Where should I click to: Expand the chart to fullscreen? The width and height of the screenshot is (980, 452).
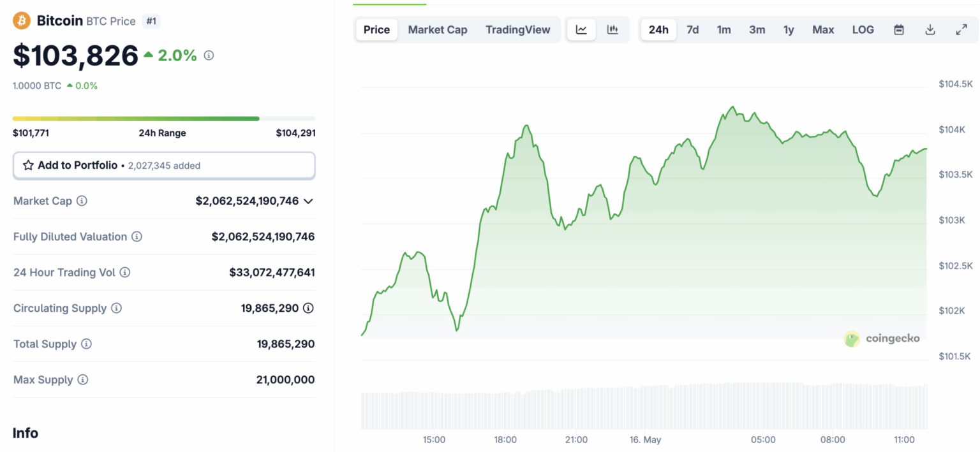coord(961,29)
